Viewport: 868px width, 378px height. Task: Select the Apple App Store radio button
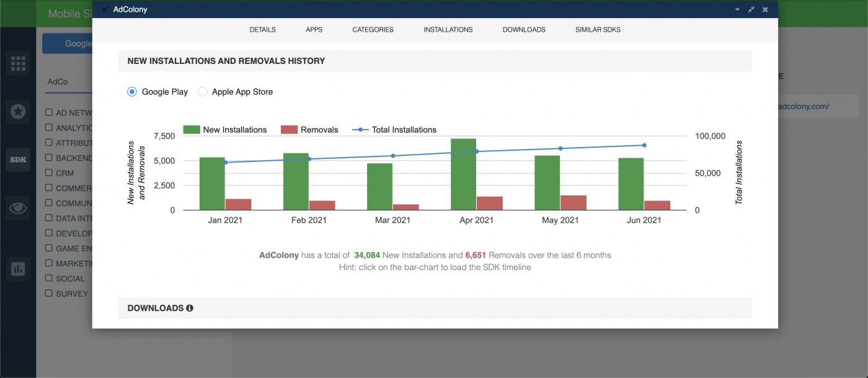coord(202,91)
